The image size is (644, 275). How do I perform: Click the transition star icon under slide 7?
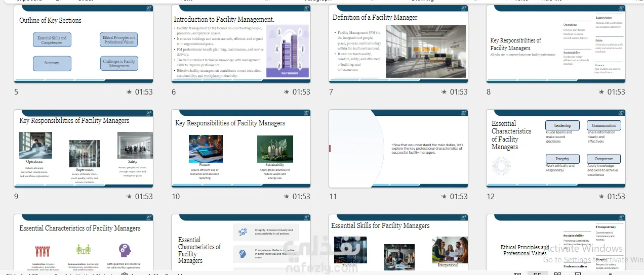[444, 92]
